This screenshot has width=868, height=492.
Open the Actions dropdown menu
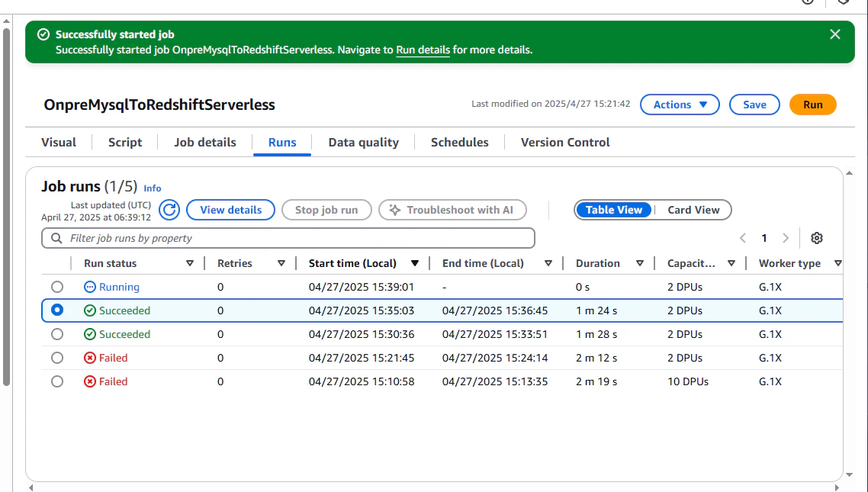(680, 105)
